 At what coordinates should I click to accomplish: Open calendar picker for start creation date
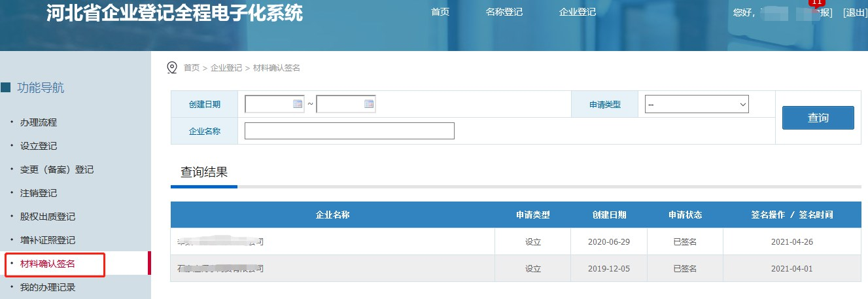[298, 104]
